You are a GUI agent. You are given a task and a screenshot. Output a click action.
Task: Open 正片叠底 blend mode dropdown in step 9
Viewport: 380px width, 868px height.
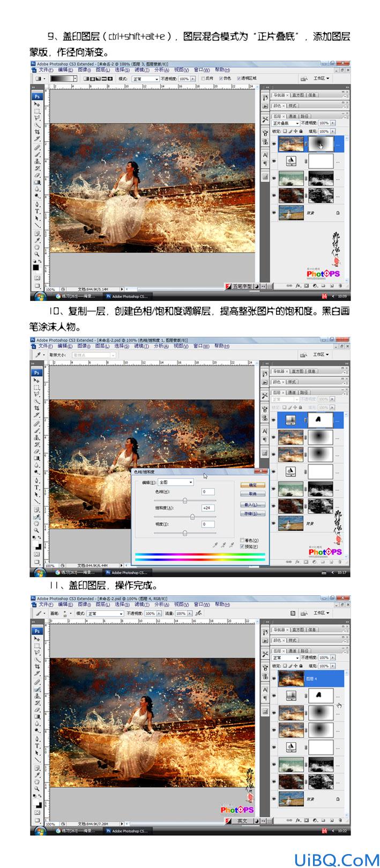coord(286,123)
